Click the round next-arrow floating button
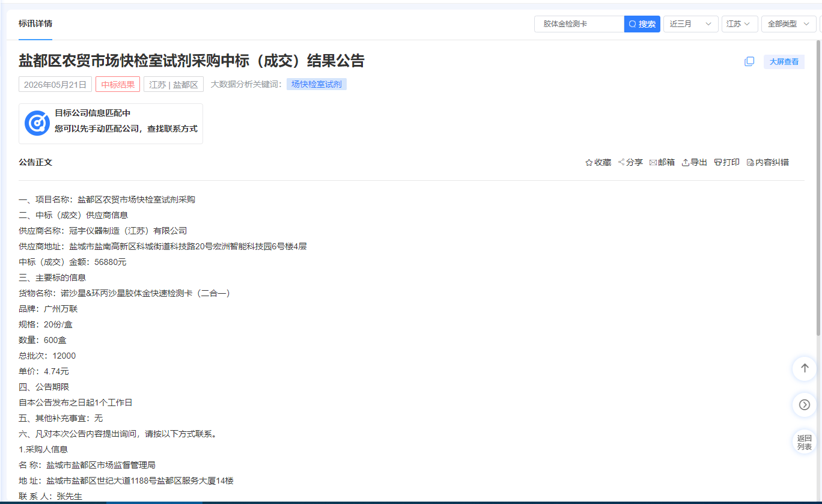The width and height of the screenshot is (822, 504). tap(805, 405)
